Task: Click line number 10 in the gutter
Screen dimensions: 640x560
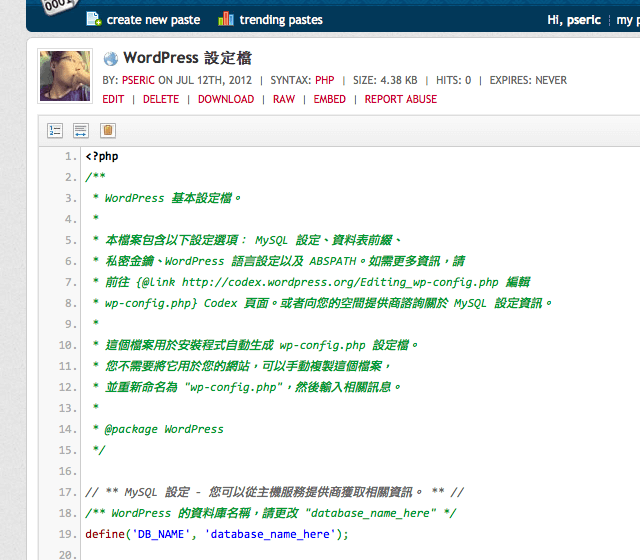Action: click(68, 345)
